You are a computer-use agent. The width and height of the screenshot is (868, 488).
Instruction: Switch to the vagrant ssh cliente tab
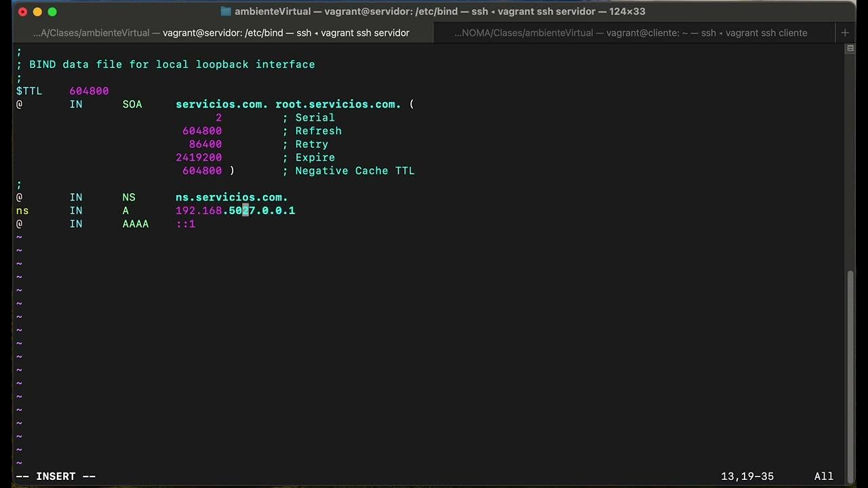click(631, 33)
